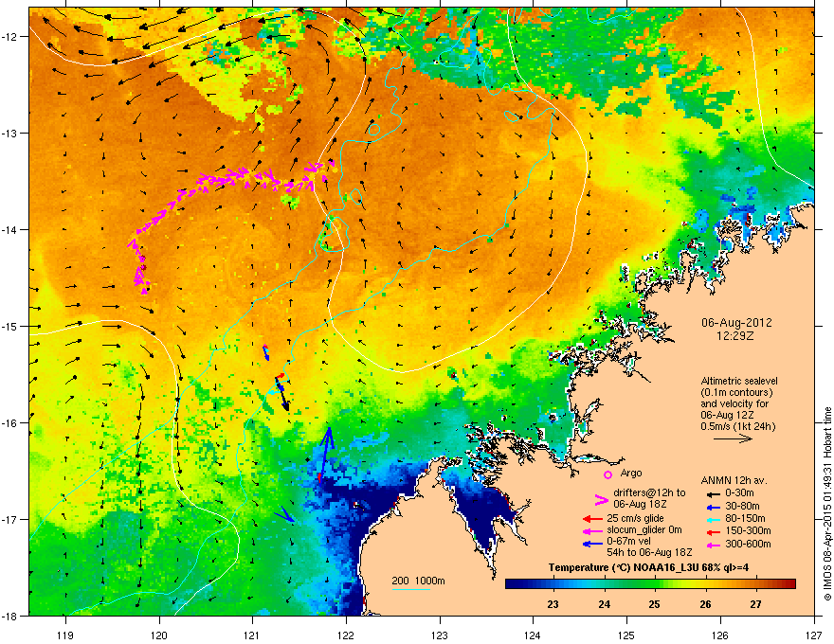Click the ANMN 12h av. heading

[x=734, y=480]
